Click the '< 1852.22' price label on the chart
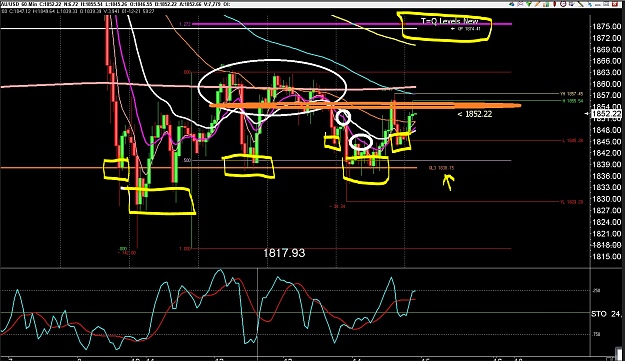 click(x=475, y=114)
